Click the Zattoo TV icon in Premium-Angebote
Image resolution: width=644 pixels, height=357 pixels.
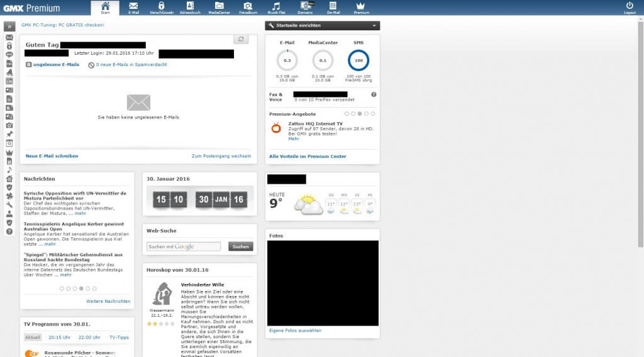click(276, 128)
